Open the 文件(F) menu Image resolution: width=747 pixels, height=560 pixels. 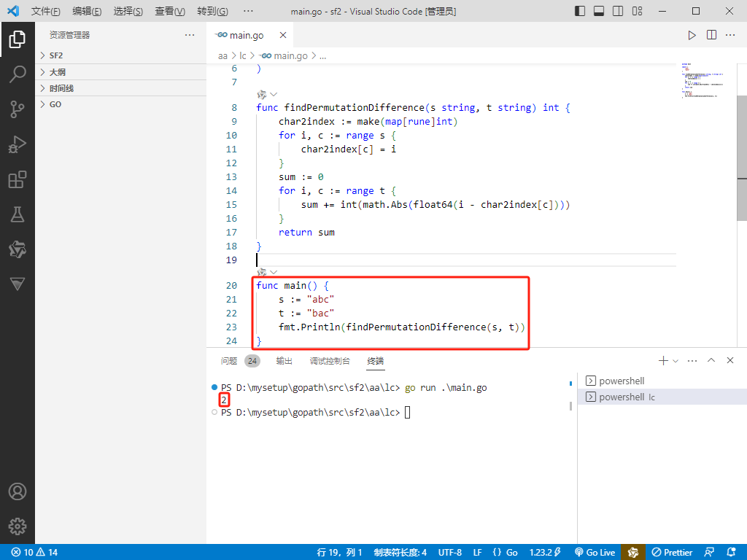pos(46,11)
